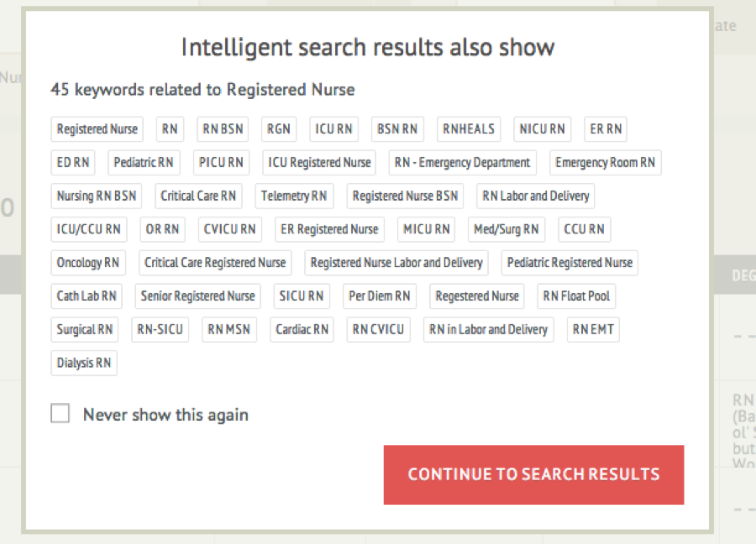This screenshot has width=756, height=545.
Task: Select RN - Emergency Department tag
Action: coord(462,163)
